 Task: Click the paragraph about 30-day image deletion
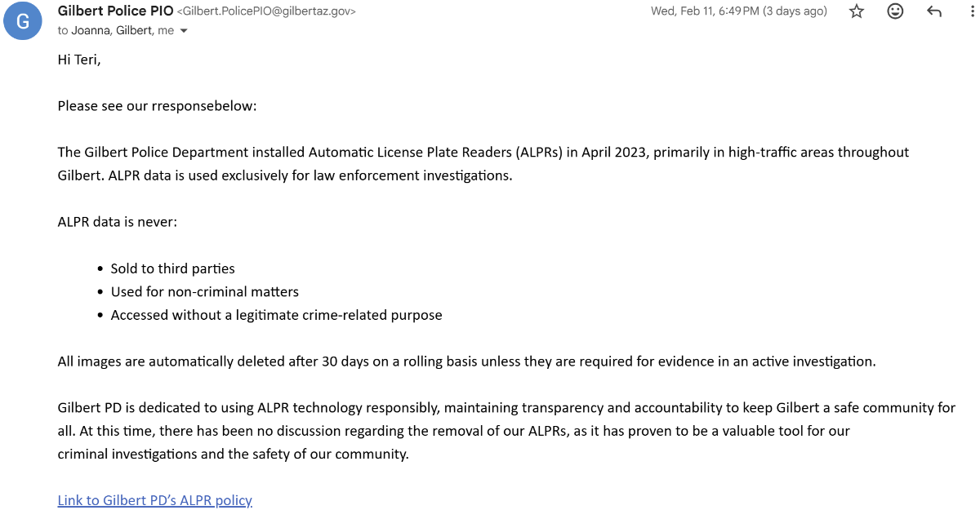pos(465,361)
